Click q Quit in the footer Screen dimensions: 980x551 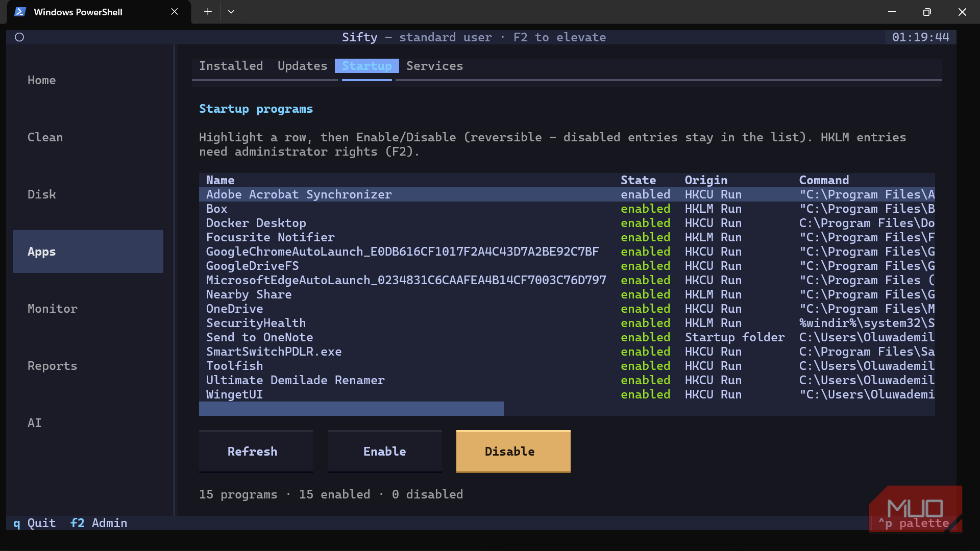[35, 523]
